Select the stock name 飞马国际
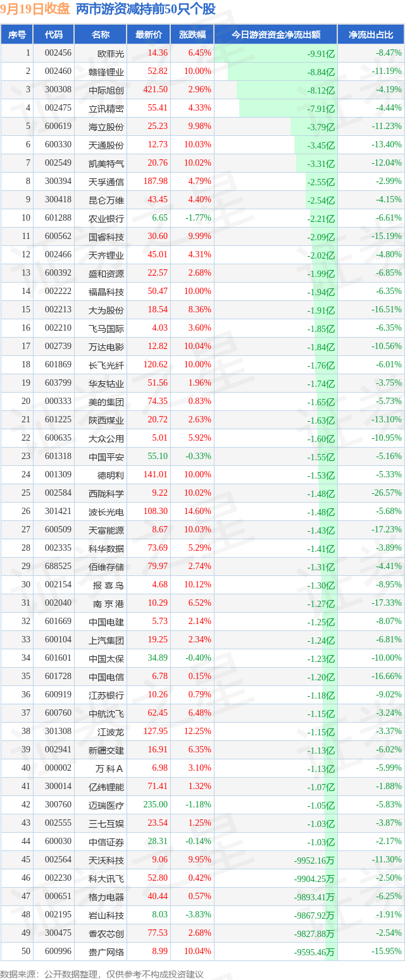Image resolution: width=405 pixels, height=980 pixels. pos(106,328)
